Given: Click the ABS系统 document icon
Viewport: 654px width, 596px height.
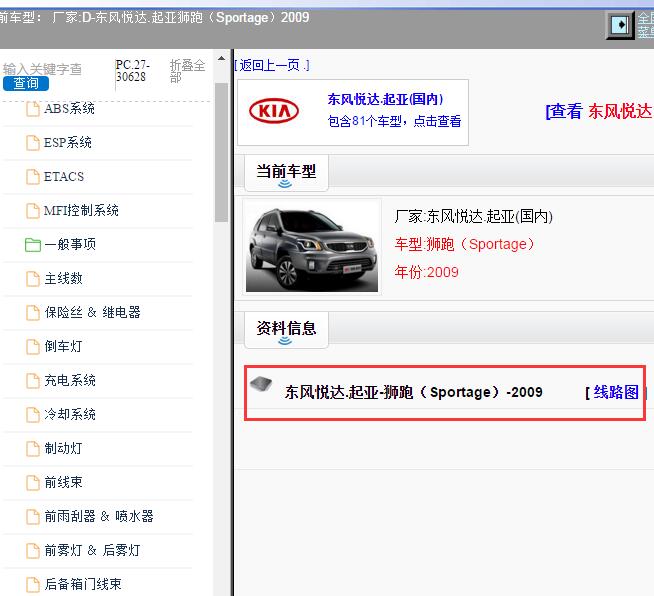Looking at the screenshot, I should [33, 109].
